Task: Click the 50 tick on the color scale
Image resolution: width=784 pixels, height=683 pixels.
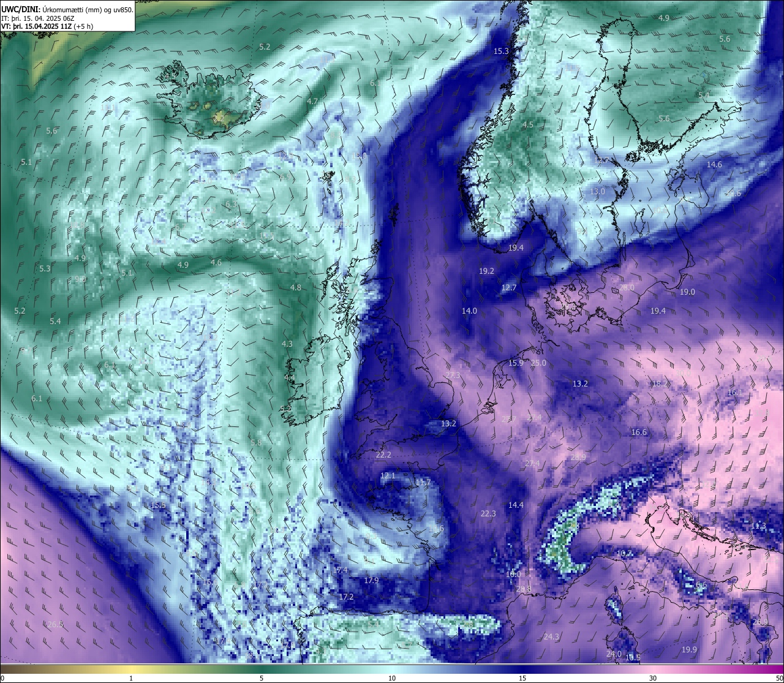Action: tap(779, 678)
